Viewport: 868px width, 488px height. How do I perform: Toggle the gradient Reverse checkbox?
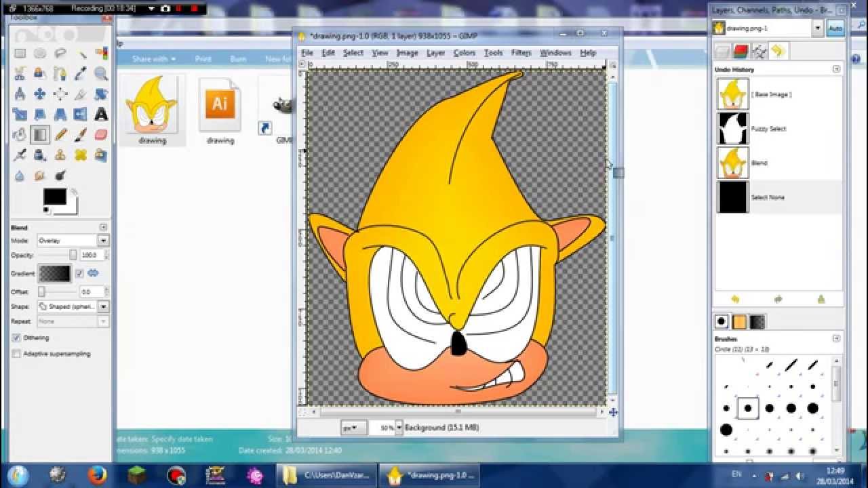tap(79, 273)
